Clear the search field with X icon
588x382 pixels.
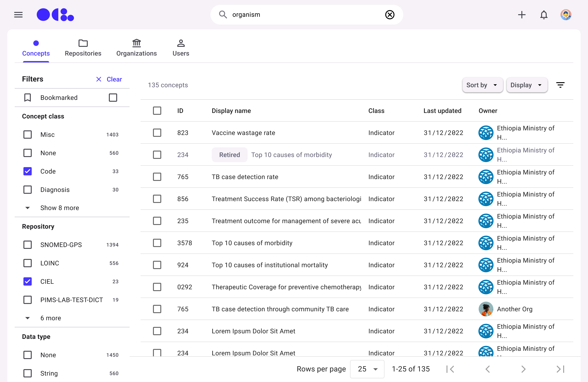390,15
